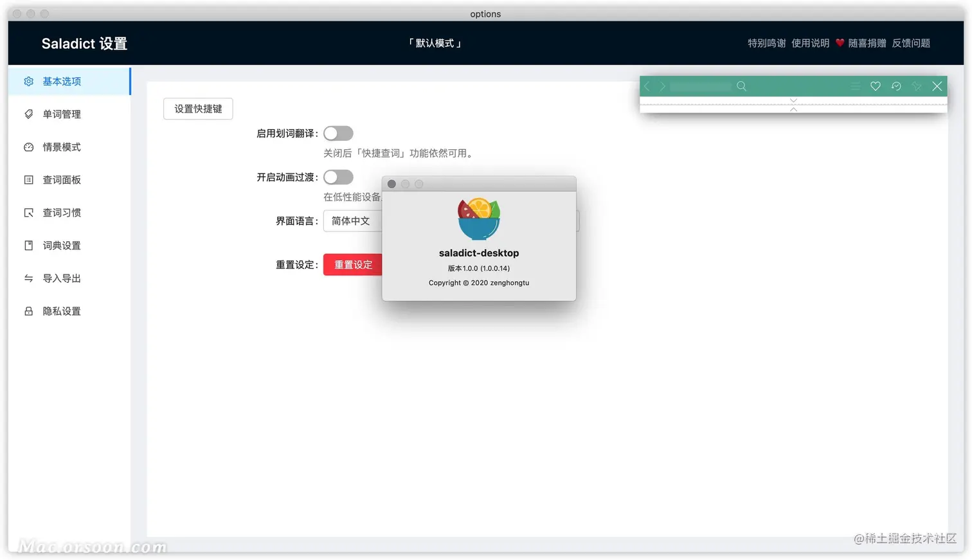Open 词典设置 in the sidebar
This screenshot has height=560, width=972.
tap(69, 246)
